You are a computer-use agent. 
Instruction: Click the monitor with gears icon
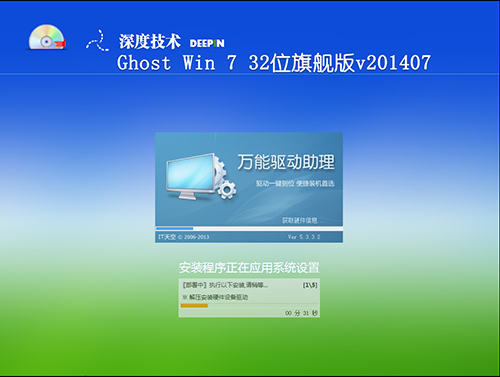[201, 177]
